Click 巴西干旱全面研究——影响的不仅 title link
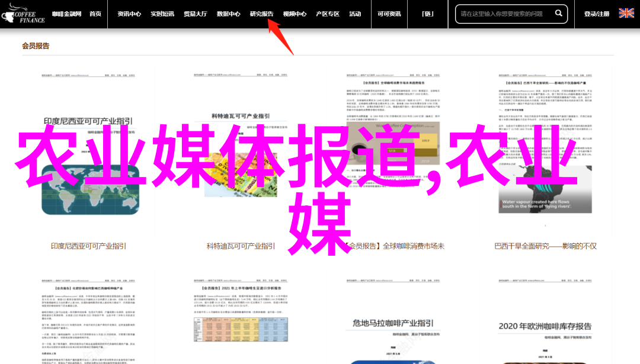This screenshot has height=364, width=640. pos(545,246)
